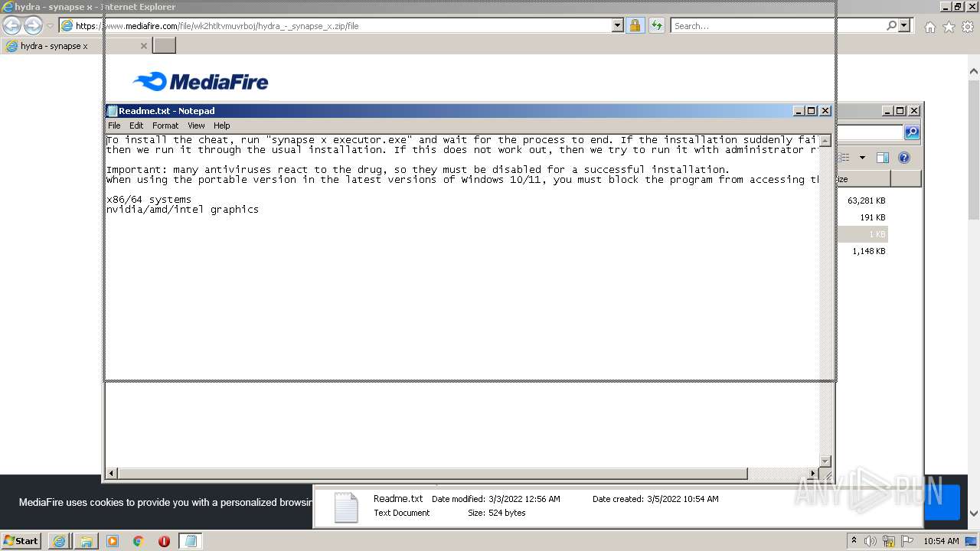The height and width of the screenshot is (551, 980).
Task: Open the Windows Start menu
Action: coord(21,541)
